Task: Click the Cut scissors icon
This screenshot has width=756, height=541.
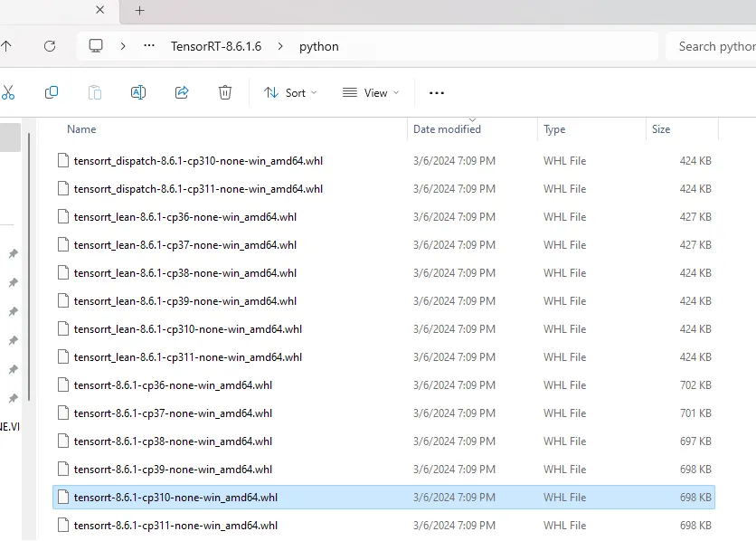Action: click(x=8, y=92)
